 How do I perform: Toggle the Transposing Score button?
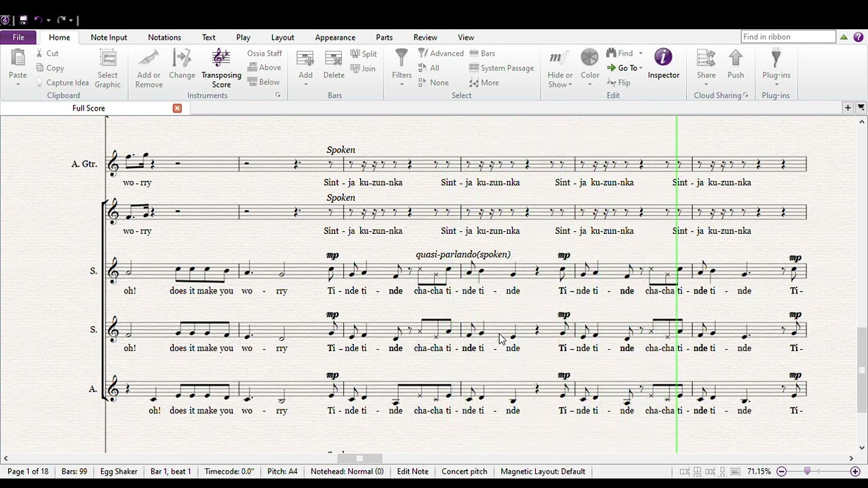(221, 68)
